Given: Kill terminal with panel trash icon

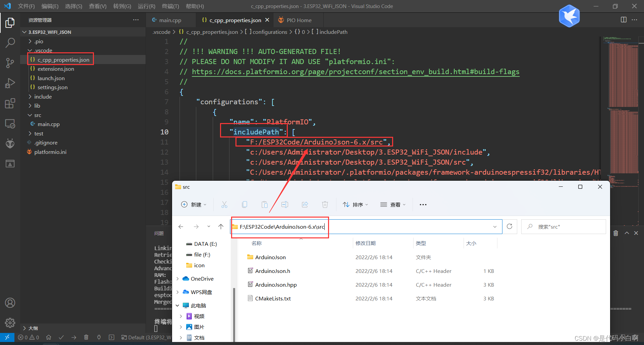Looking at the screenshot, I should point(616,233).
